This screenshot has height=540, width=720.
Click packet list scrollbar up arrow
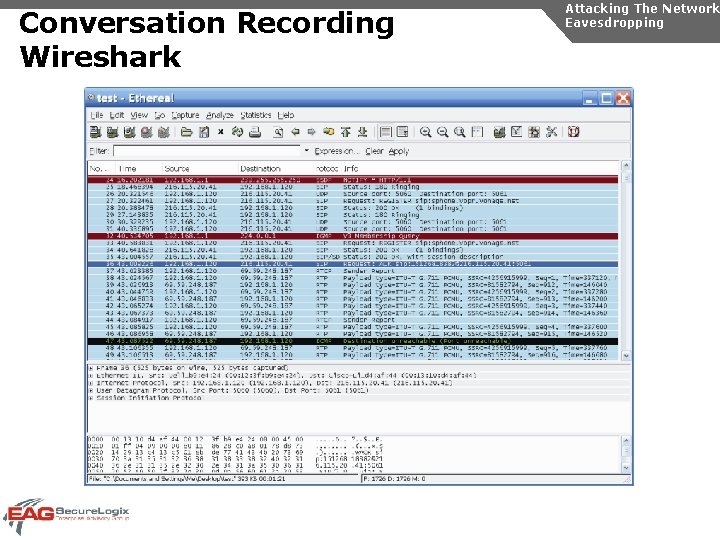pyautogui.click(x=625, y=166)
